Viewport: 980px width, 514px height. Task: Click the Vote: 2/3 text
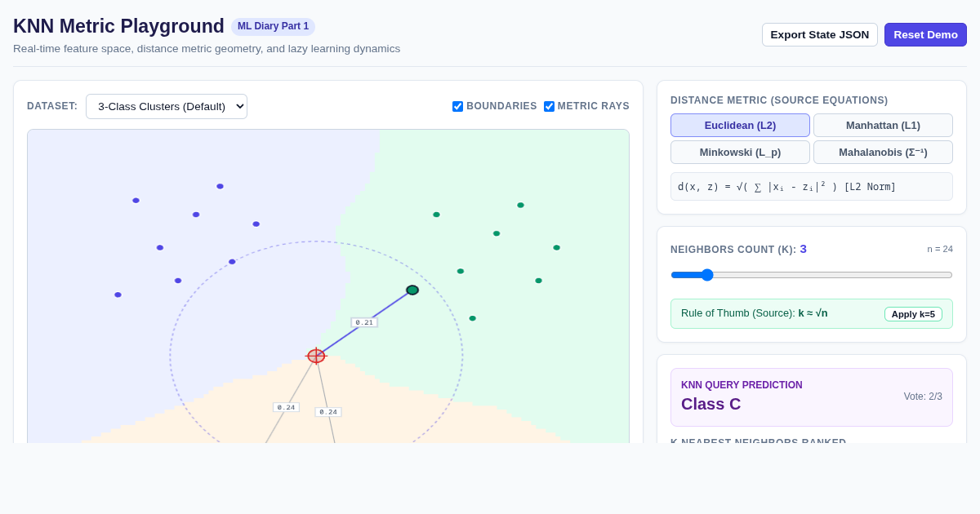[923, 397]
